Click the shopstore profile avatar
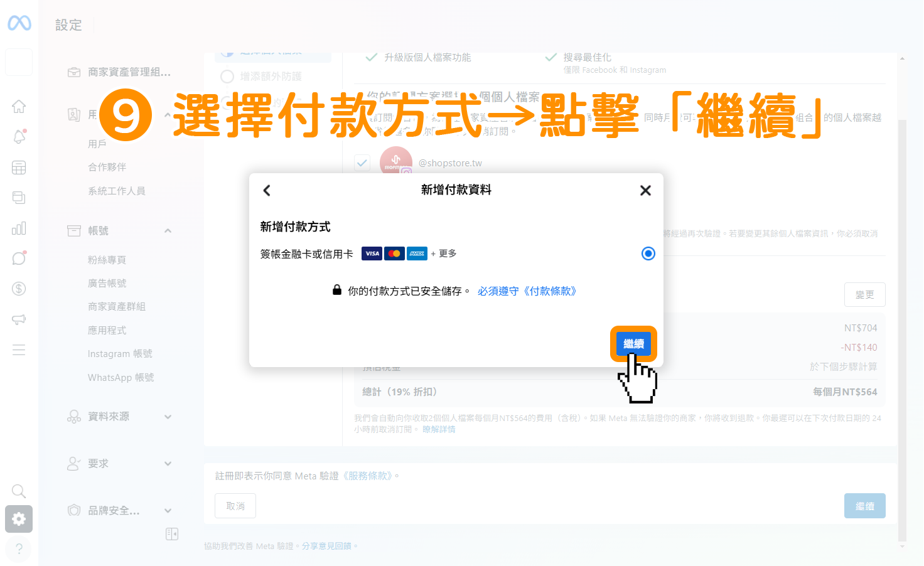The width and height of the screenshot is (924, 566). pyautogui.click(x=396, y=162)
